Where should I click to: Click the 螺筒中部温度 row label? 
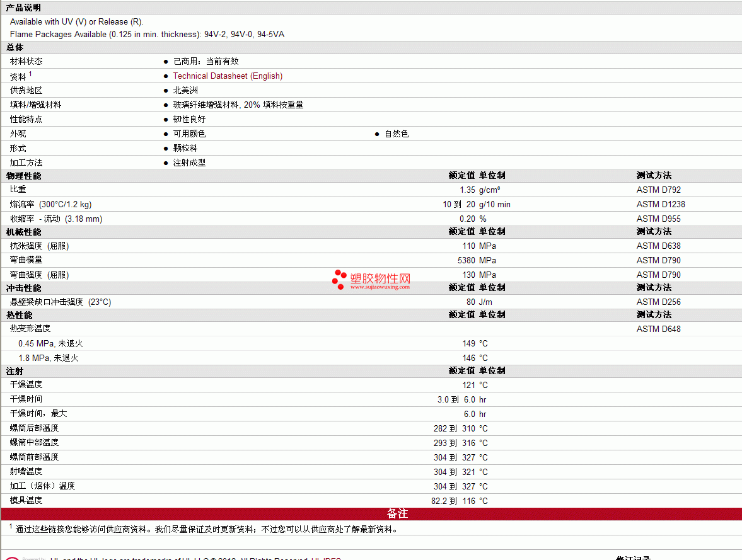click(x=35, y=442)
